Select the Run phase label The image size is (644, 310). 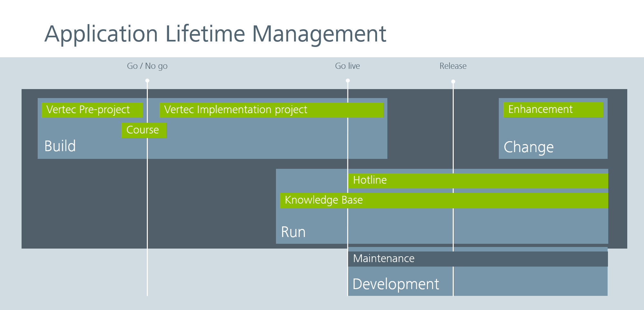tap(293, 232)
